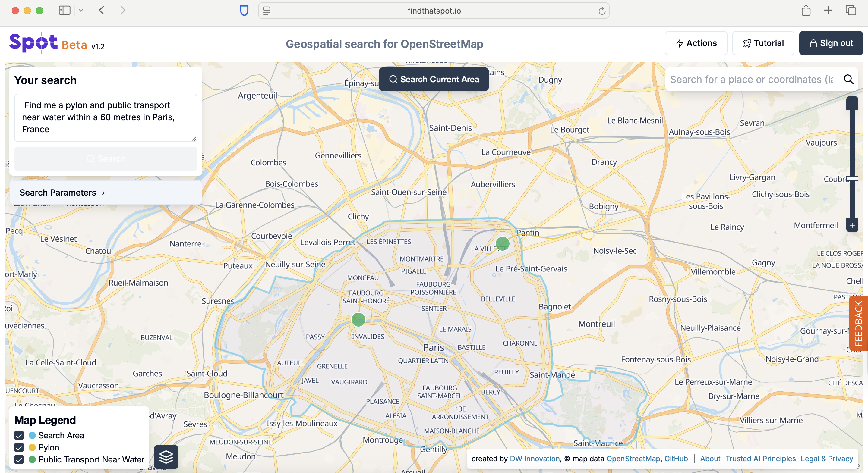The width and height of the screenshot is (868, 473).
Task: Click the map zoom slider handle
Action: click(x=852, y=178)
